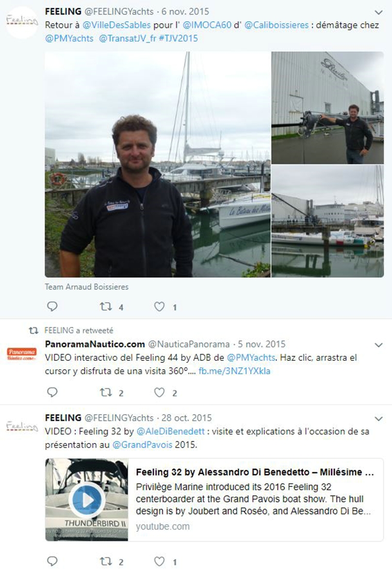This screenshot has height=572, width=392.
Task: Play the Thunderbird II YouTube video
Action: (87, 500)
